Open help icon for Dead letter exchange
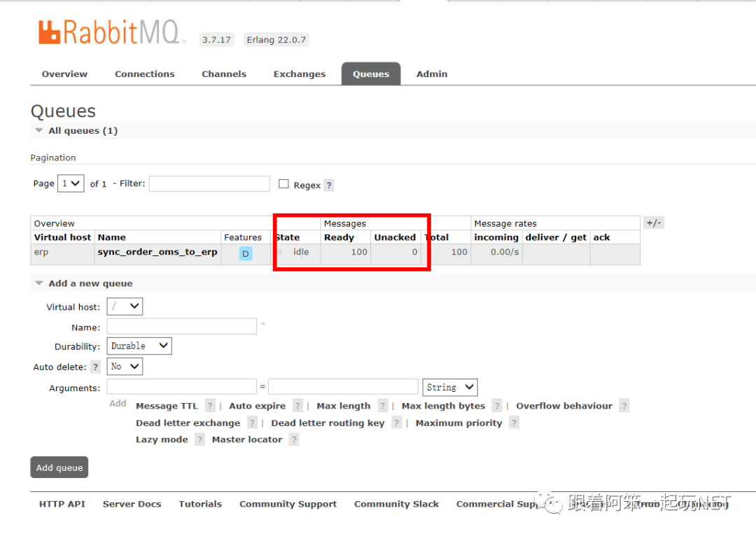Viewport: 756px width, 536px height. [x=252, y=423]
